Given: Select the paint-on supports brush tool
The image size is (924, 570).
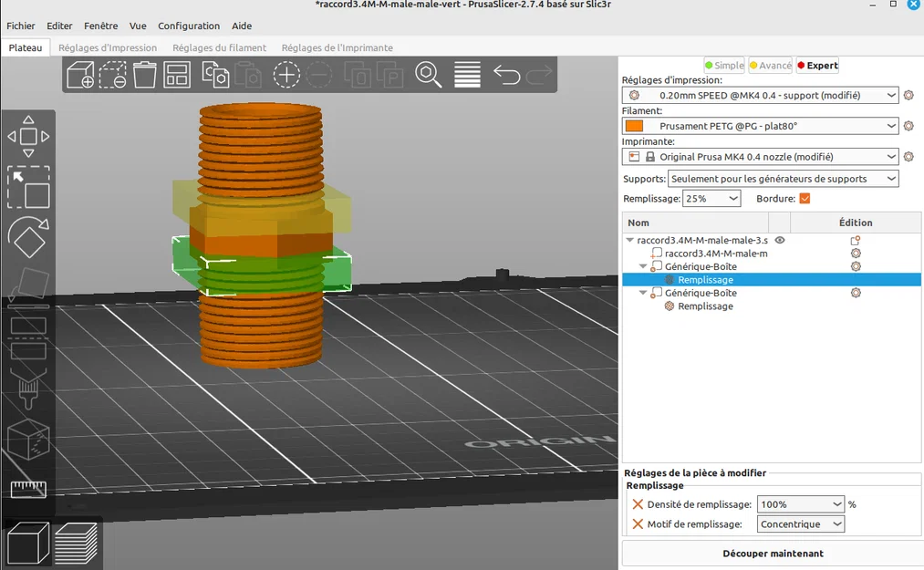Looking at the screenshot, I should coord(28,388).
